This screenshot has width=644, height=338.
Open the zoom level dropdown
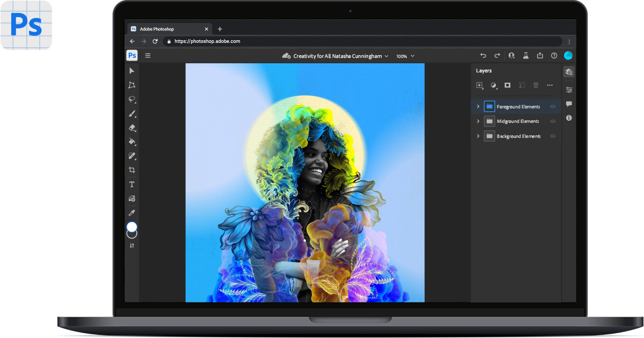coord(405,56)
